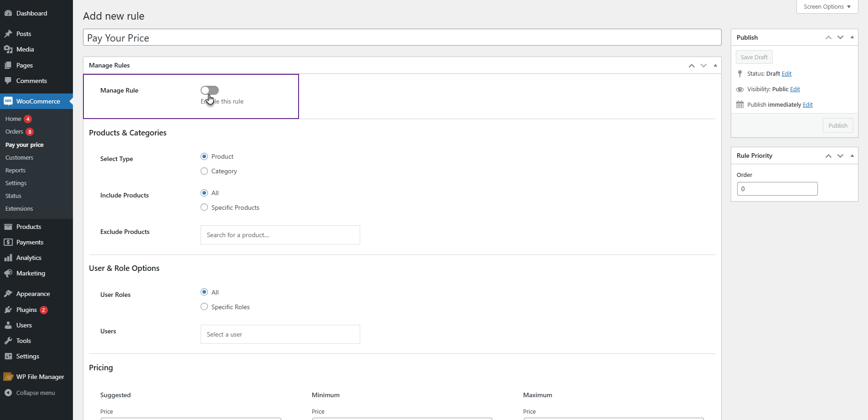This screenshot has width=868, height=420.
Task: Click the Appearance paintbrush icon
Action: [x=8, y=294]
